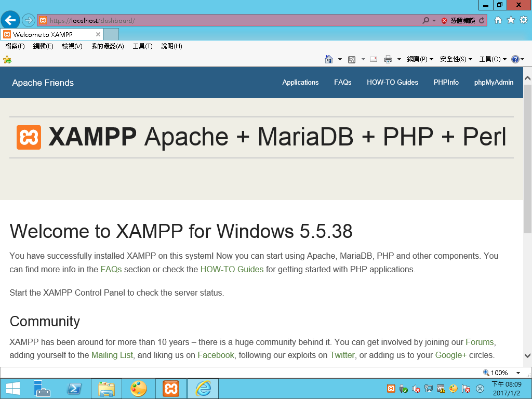Expand the feeds dropdown arrow

(363, 59)
